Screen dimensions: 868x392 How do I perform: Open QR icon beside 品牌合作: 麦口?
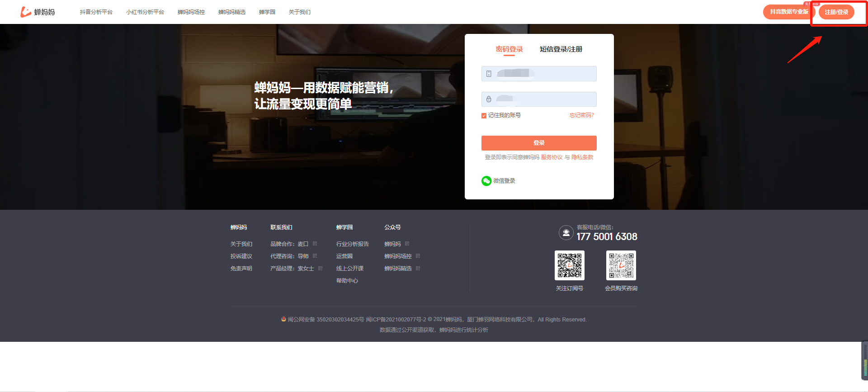(x=315, y=244)
